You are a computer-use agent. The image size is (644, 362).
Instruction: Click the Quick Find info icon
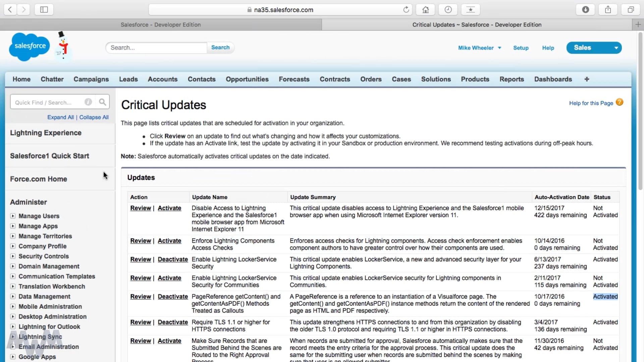[x=88, y=102]
